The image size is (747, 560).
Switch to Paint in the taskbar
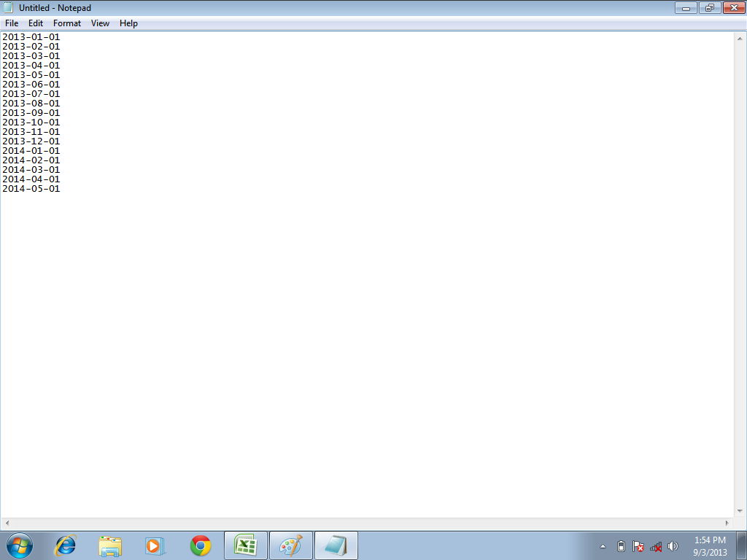[x=291, y=545]
